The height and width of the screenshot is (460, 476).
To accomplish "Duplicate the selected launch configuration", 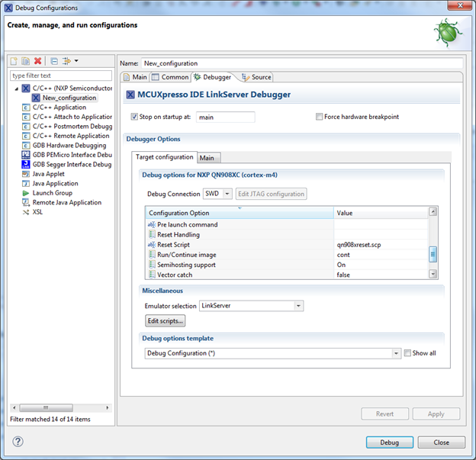I will (x=26, y=61).
